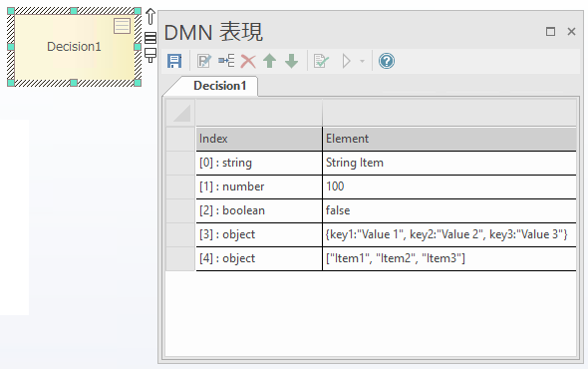Click the Item1 Item2 Item3 list cell

coord(449,258)
